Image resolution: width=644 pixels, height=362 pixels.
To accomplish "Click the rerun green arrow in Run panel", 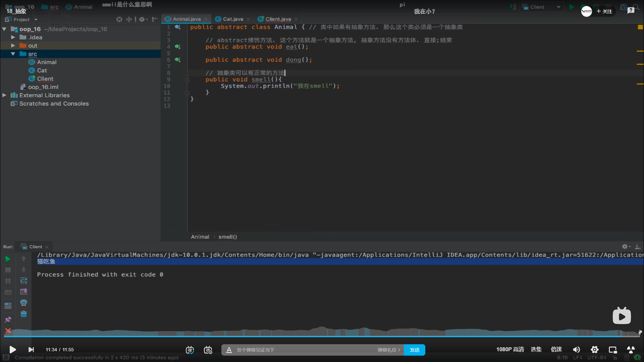I will tap(8, 259).
